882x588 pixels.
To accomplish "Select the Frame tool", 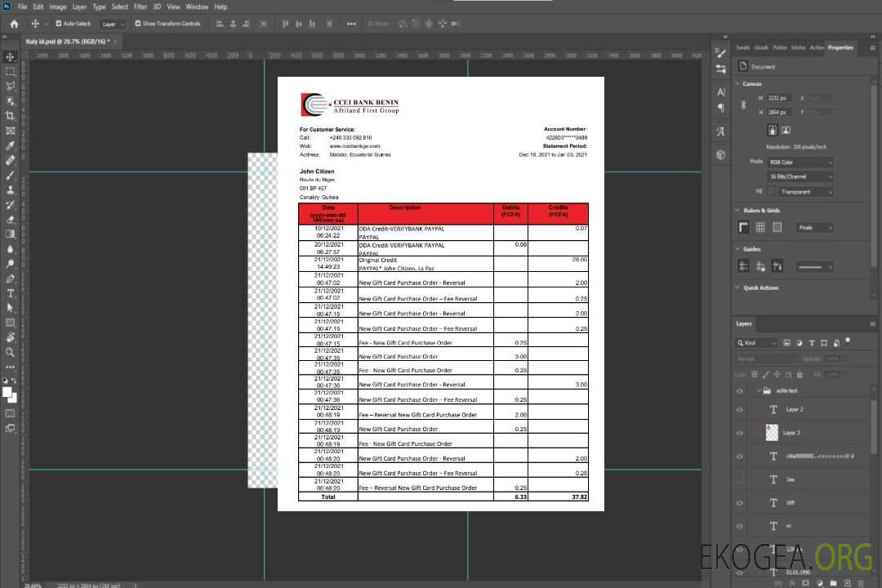I will [x=10, y=131].
